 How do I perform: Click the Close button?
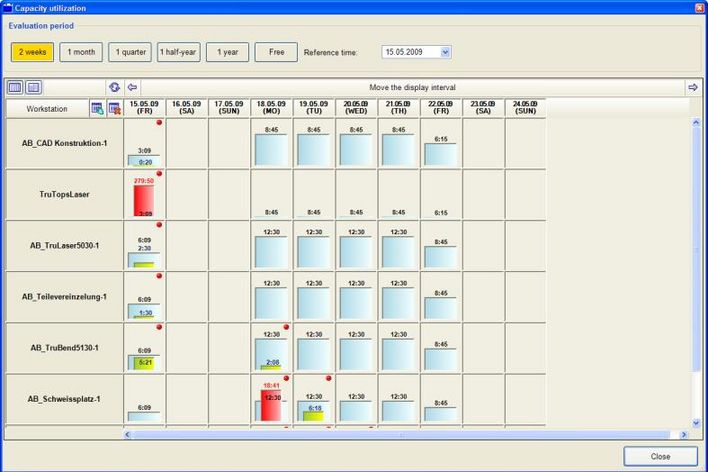click(x=661, y=457)
